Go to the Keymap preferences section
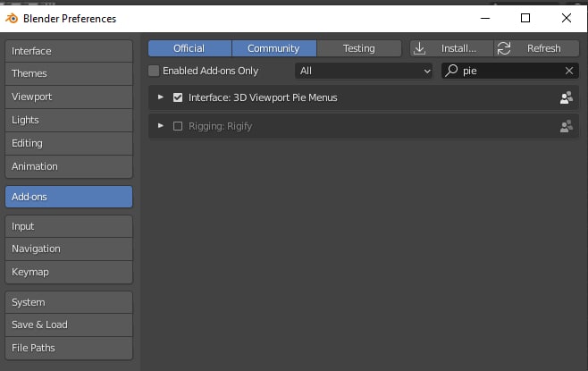The width and height of the screenshot is (588, 371). 69,272
